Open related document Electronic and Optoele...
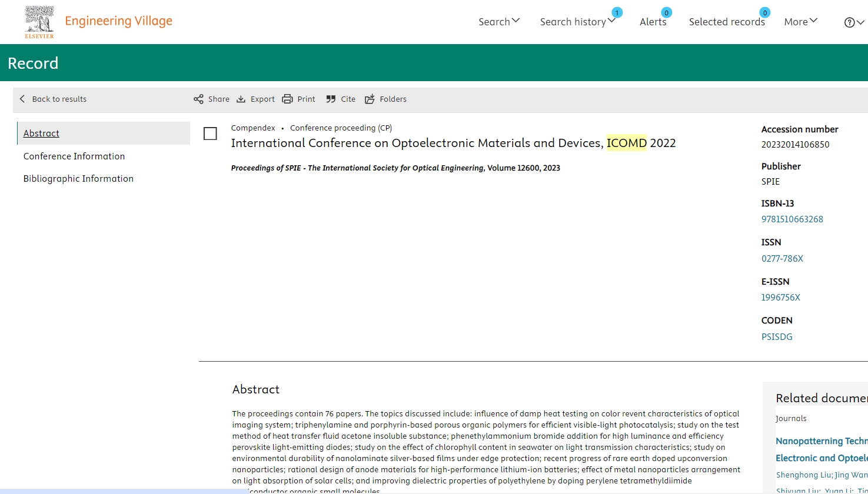868x494 pixels. [x=822, y=458]
